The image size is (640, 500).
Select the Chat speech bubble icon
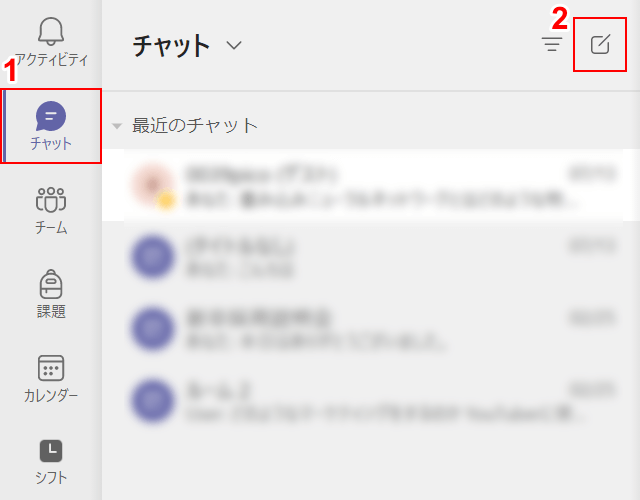pyautogui.click(x=51, y=116)
